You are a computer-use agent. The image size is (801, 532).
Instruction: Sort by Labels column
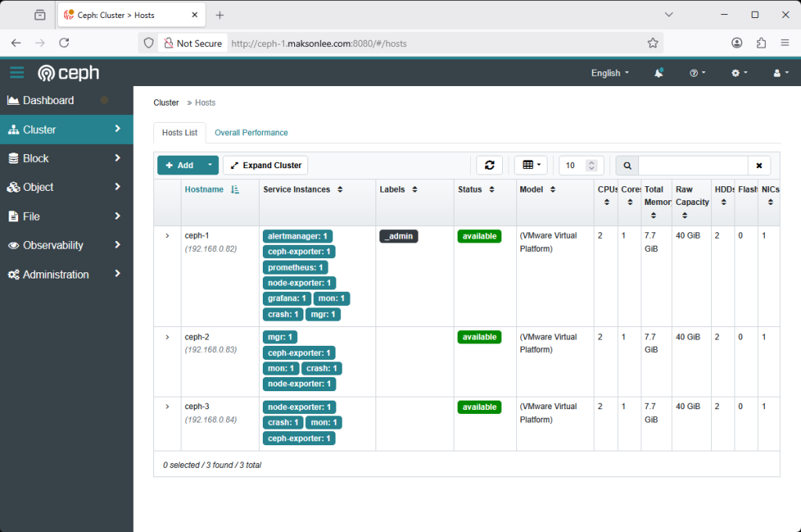[398, 189]
